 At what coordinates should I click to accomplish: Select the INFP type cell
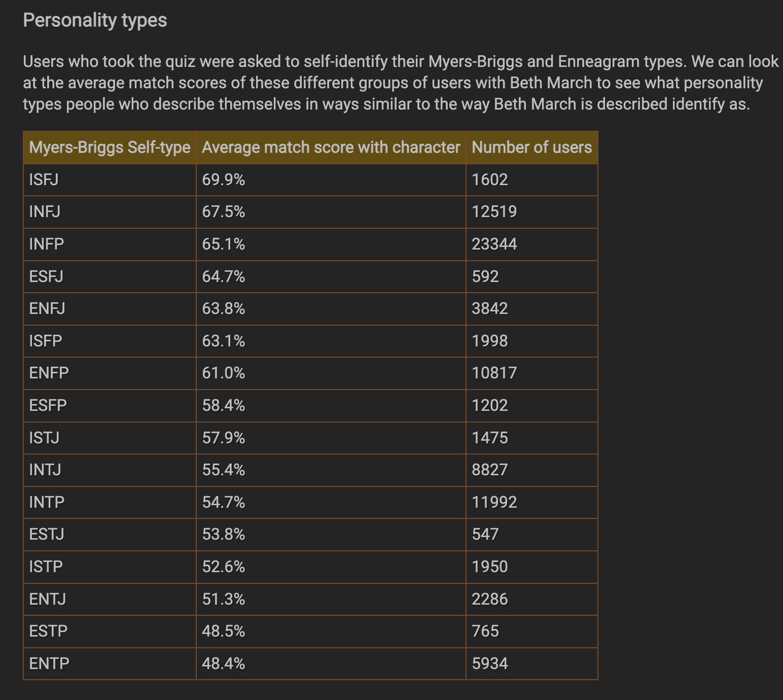pos(110,244)
